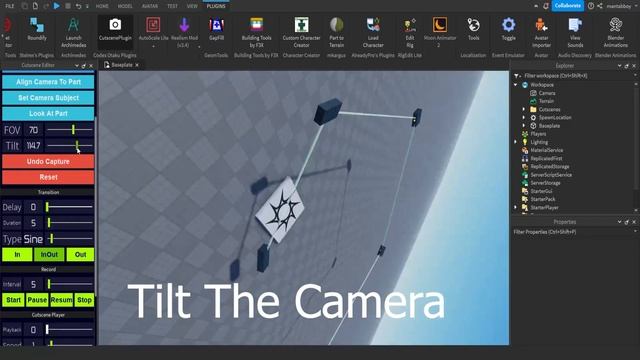The width and height of the screenshot is (640, 360).
Task: Expand the Cutscenes folder
Action: (x=524, y=109)
